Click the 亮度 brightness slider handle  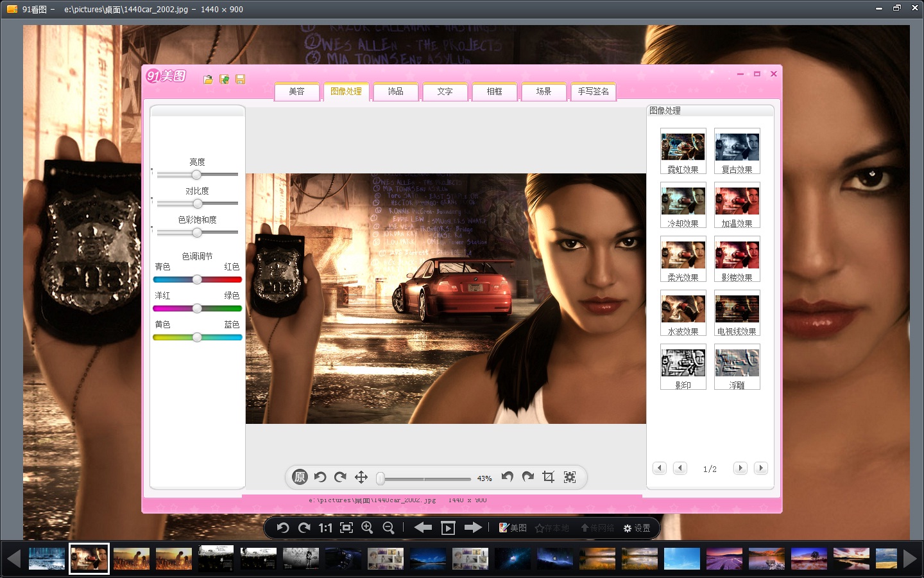197,175
